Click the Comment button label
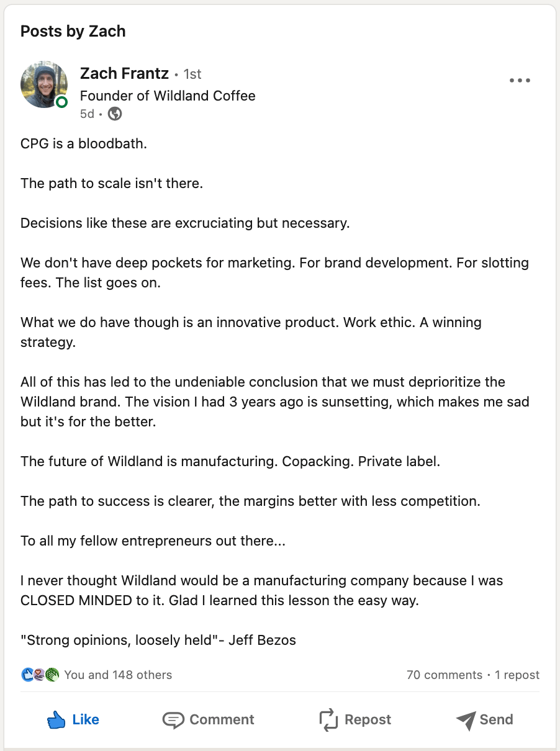This screenshot has height=751, width=560. 222,720
